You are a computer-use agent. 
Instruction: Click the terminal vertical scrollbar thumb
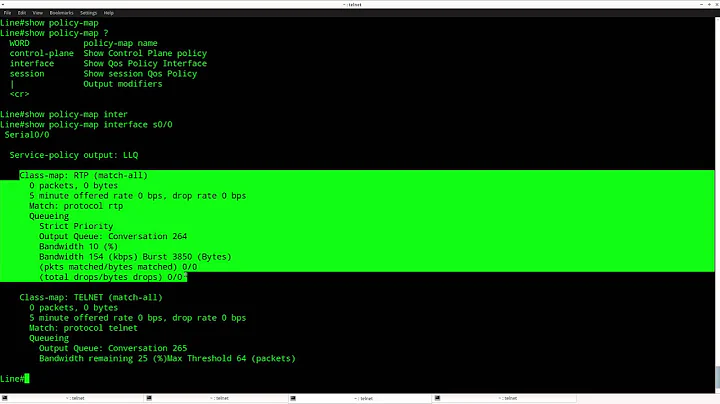(717, 377)
